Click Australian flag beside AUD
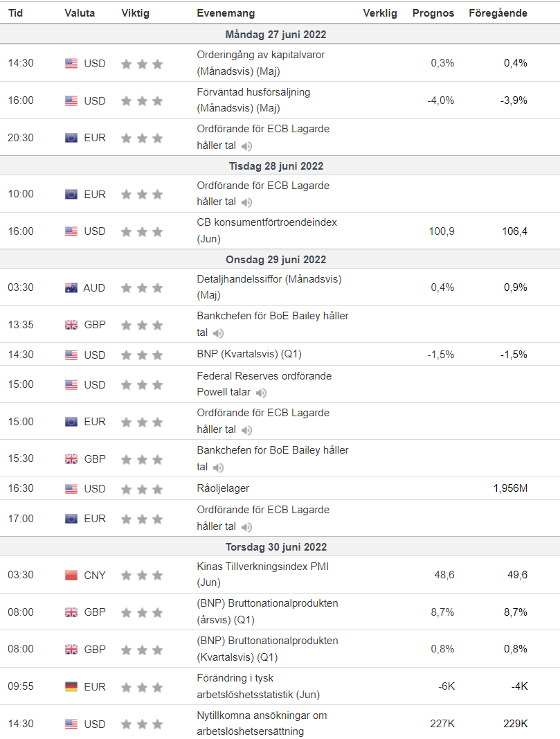Viewport: 560px width, 739px height. point(71,288)
